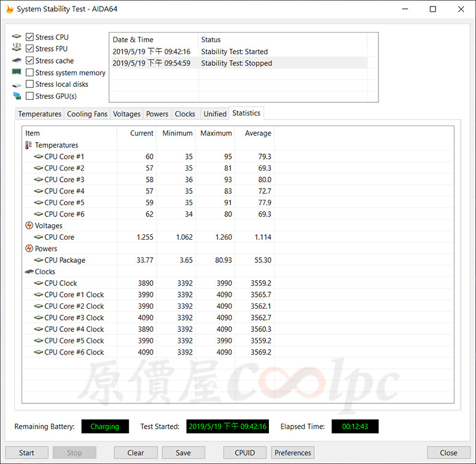Switch to the Unified tab
Screen dimensions: 476x464
point(215,114)
